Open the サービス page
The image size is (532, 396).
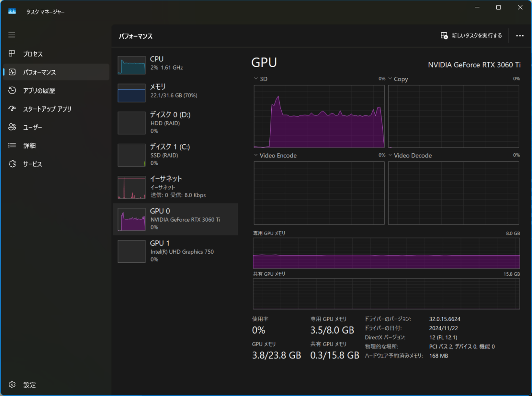click(56, 164)
